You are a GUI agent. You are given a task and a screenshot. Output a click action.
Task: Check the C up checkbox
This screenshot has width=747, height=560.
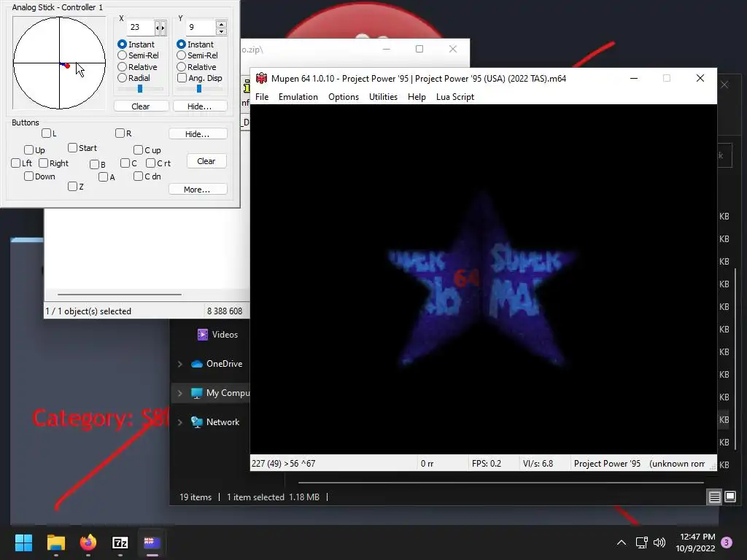pyautogui.click(x=138, y=150)
